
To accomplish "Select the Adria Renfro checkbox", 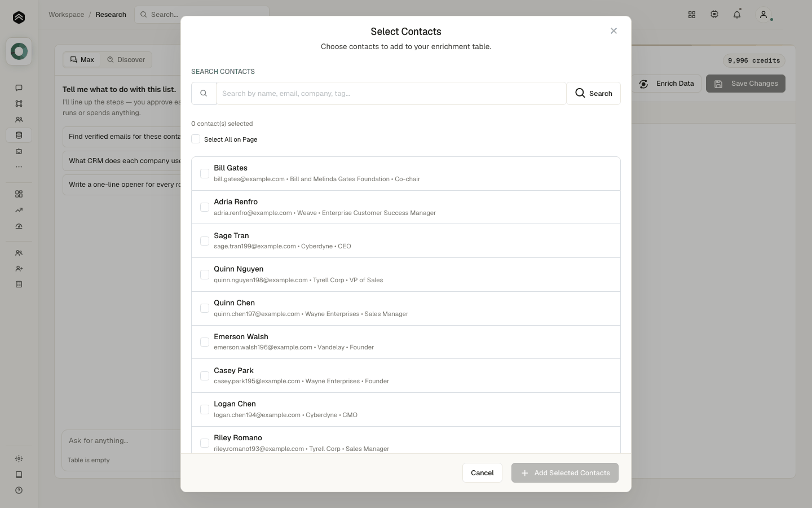I will tap(205, 207).
